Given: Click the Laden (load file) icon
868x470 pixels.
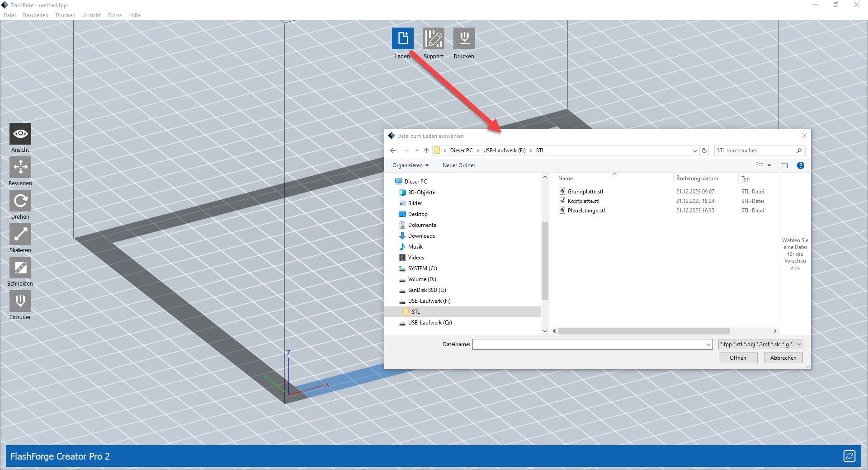Looking at the screenshot, I should click(402, 38).
